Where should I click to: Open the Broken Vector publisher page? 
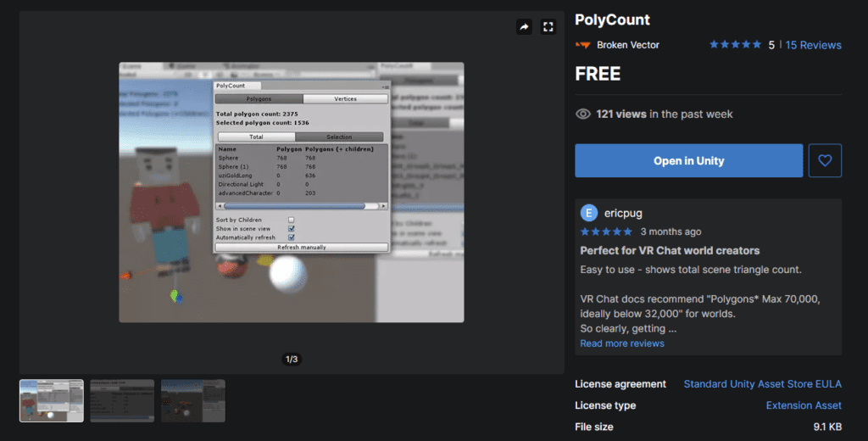pos(628,45)
